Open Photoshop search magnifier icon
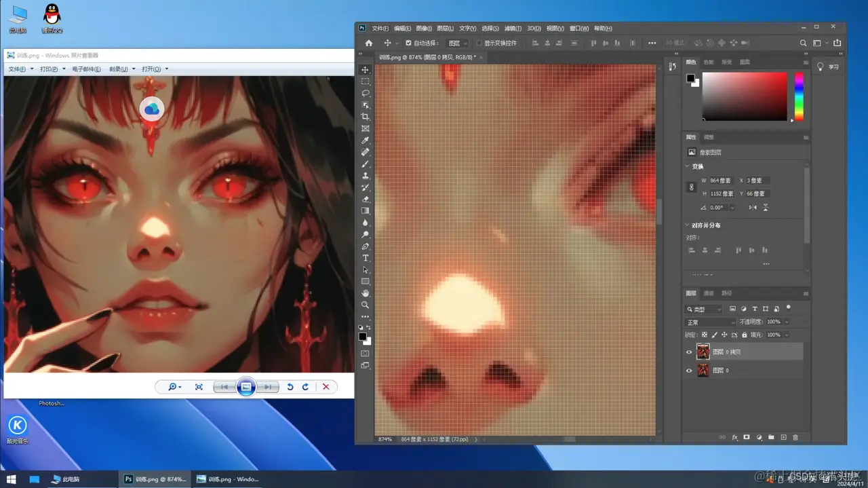The height and width of the screenshot is (488, 868). pos(803,43)
